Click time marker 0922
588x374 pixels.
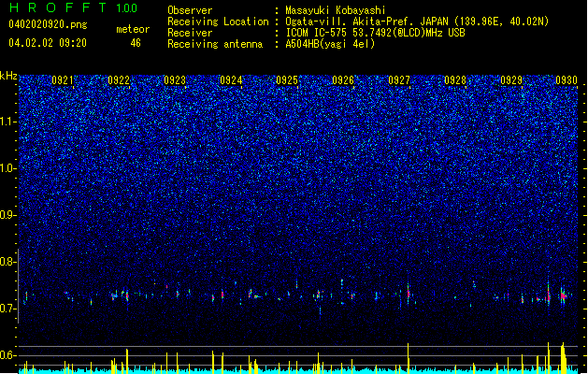[x=119, y=80]
